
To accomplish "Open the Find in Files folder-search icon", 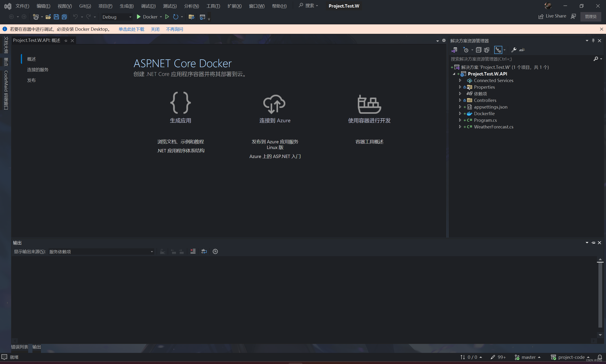I will 191,17.
